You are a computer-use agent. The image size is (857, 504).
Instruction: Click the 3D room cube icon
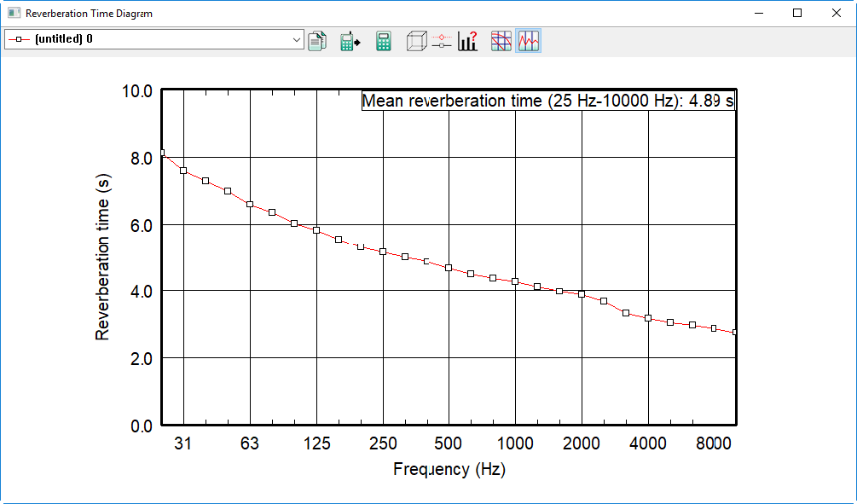click(x=416, y=41)
